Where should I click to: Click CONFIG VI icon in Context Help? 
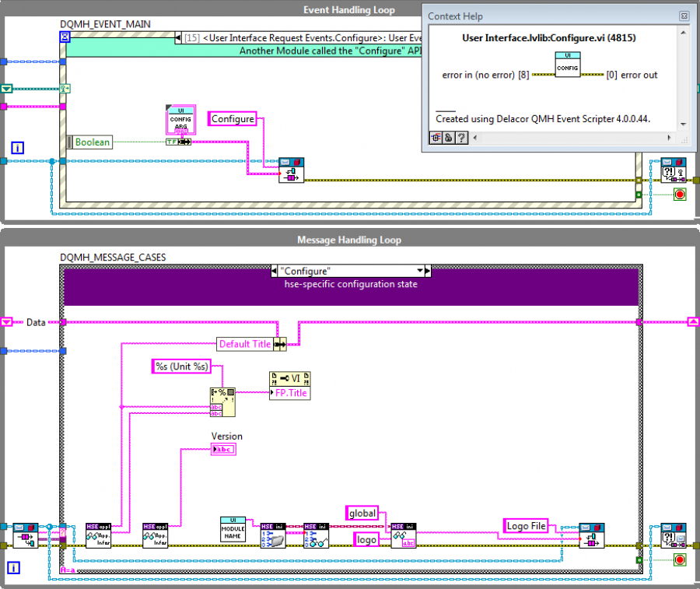tap(568, 65)
